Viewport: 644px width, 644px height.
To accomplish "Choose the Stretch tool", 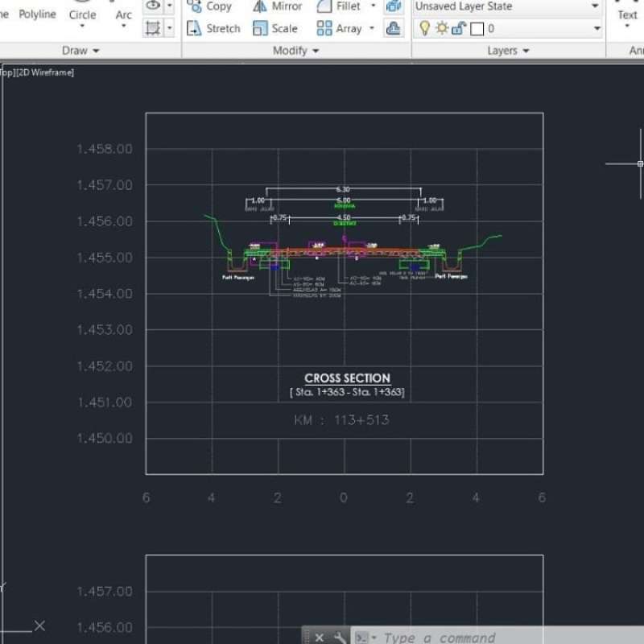I will 213,28.
